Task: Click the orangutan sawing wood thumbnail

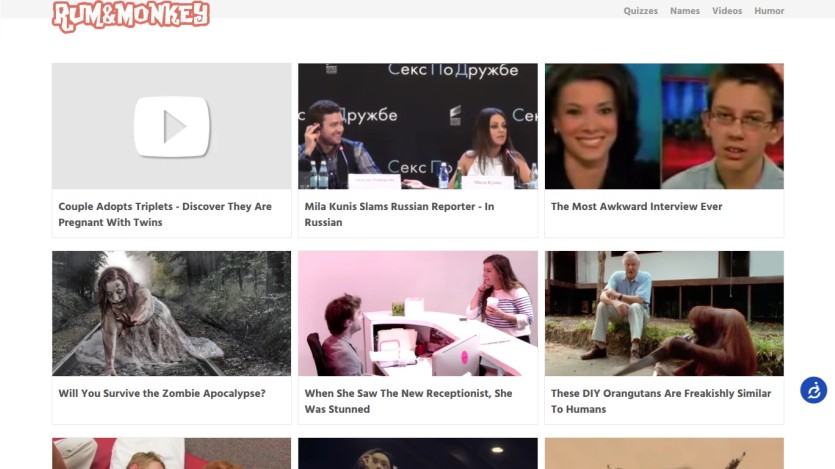Action: pyautogui.click(x=664, y=314)
